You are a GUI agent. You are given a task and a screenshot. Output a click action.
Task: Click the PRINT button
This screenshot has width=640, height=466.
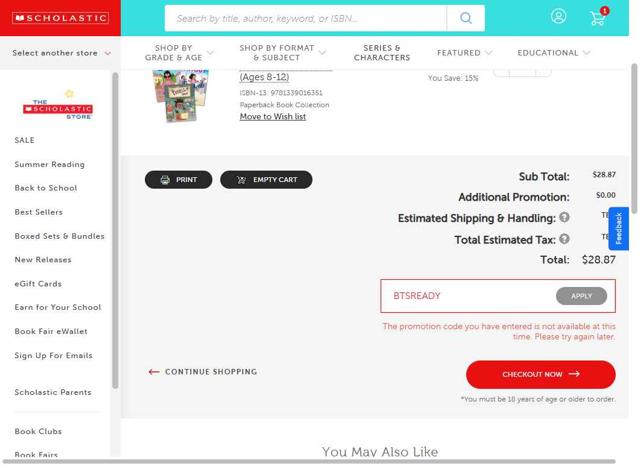pyautogui.click(x=178, y=180)
